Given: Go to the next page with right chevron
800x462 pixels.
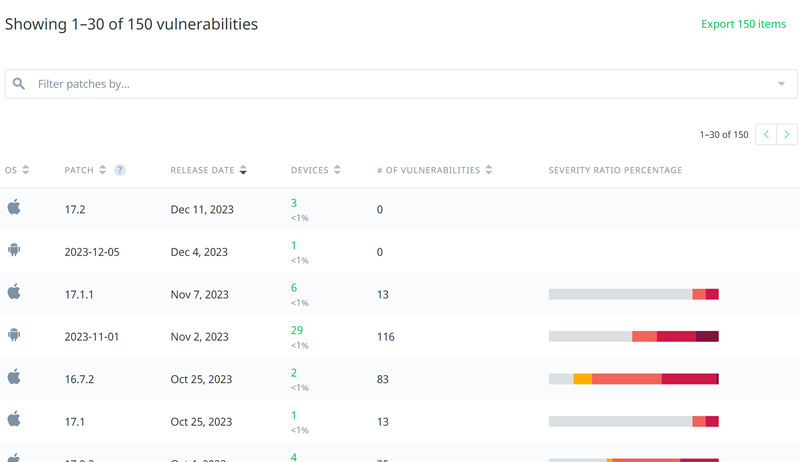Looking at the screenshot, I should pos(787,135).
